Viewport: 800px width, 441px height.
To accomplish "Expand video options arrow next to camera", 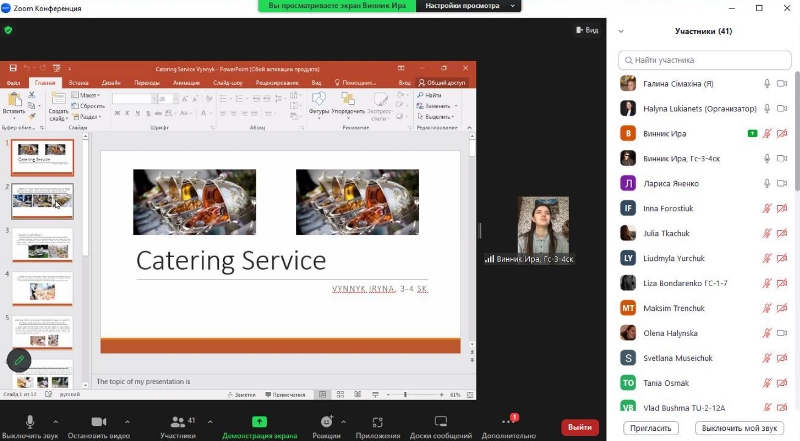I will coord(127,422).
